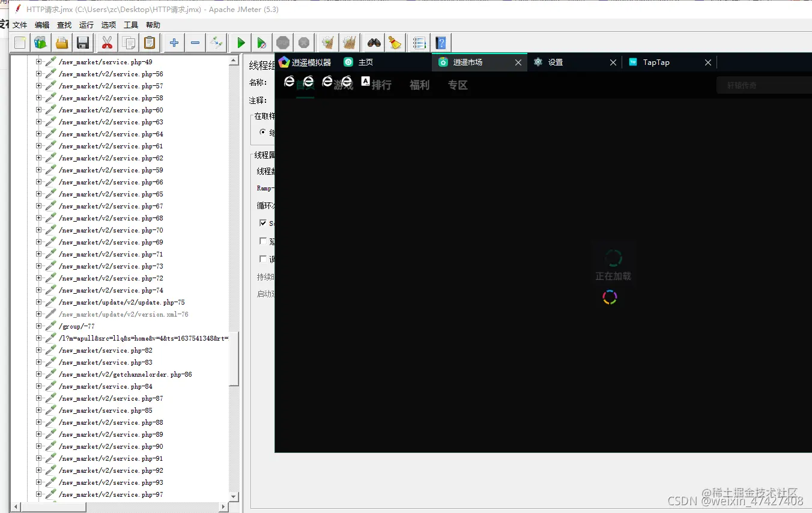The width and height of the screenshot is (812, 513).
Task: Click the Start no pauses icon
Action: 262,43
